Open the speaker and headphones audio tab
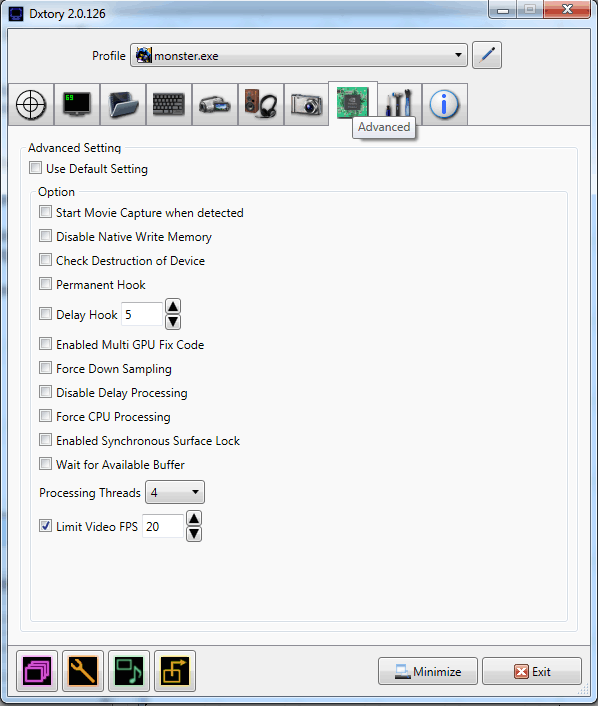 click(261, 104)
